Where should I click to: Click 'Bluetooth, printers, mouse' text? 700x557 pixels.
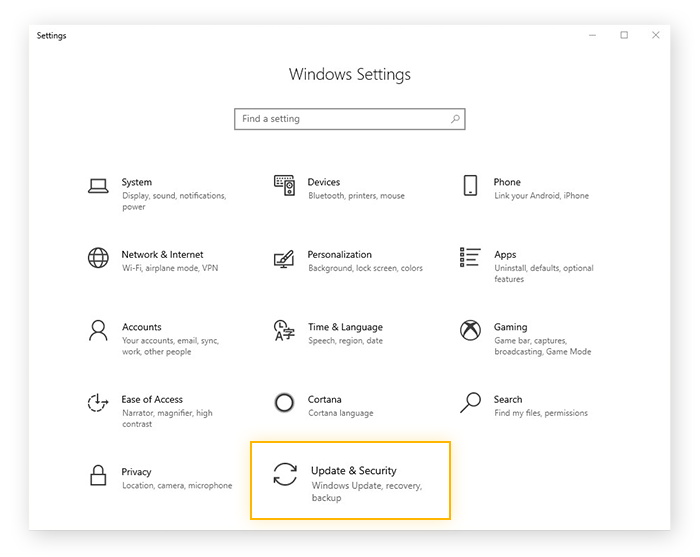coord(356,196)
